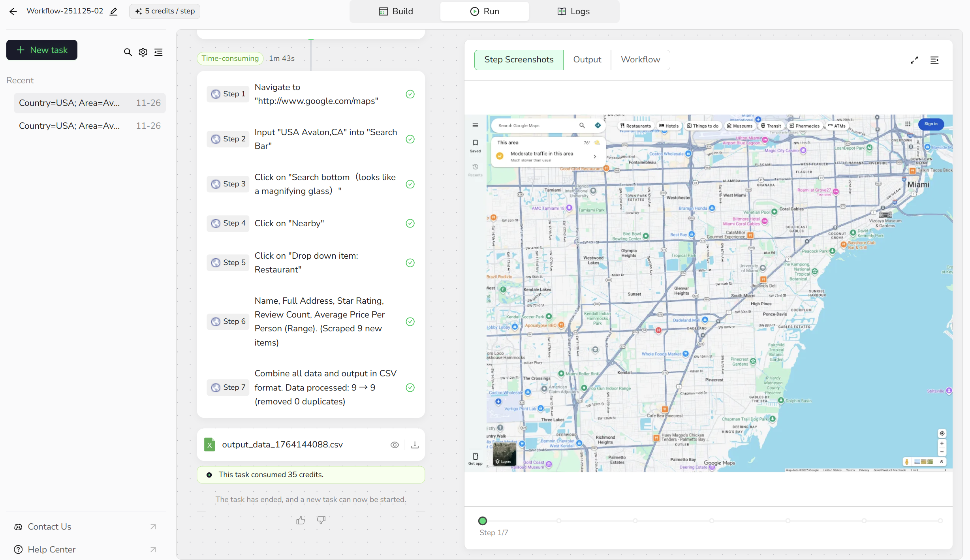Viewport: 970px width, 560px height.
Task: Switch to the Logs tab
Action: point(574,11)
